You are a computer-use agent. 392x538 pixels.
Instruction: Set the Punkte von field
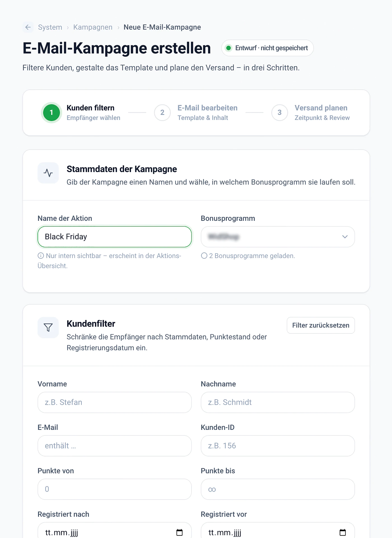[x=115, y=489]
